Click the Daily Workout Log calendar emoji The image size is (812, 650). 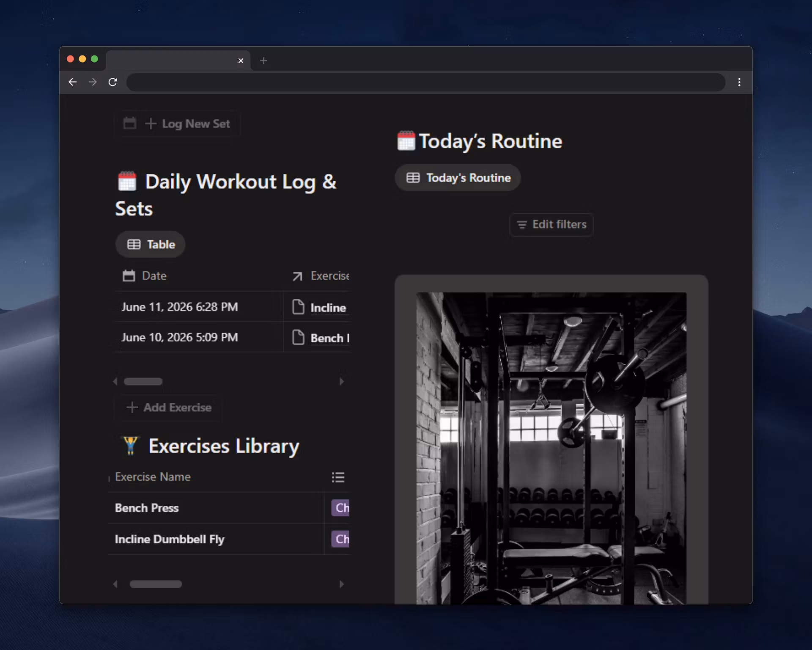[x=127, y=182]
